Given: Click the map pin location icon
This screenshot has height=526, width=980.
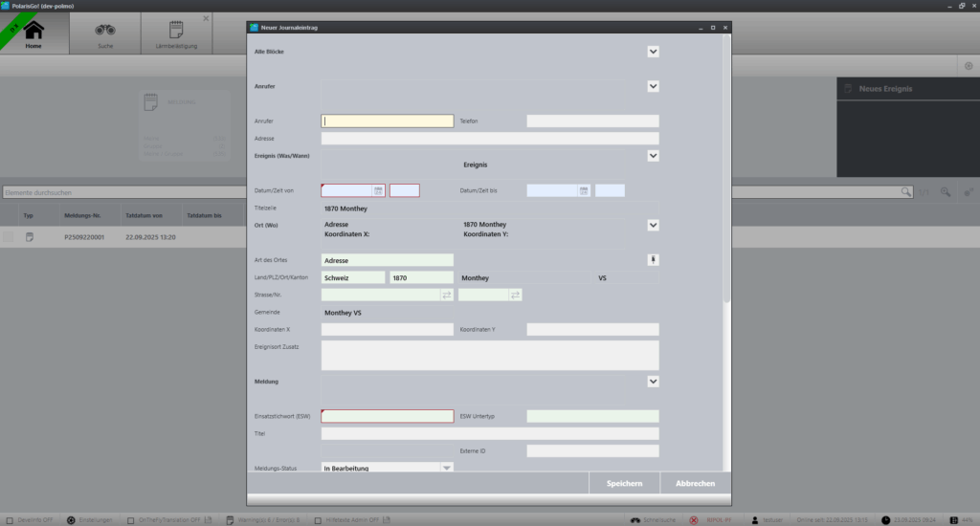Looking at the screenshot, I should tap(654, 259).
